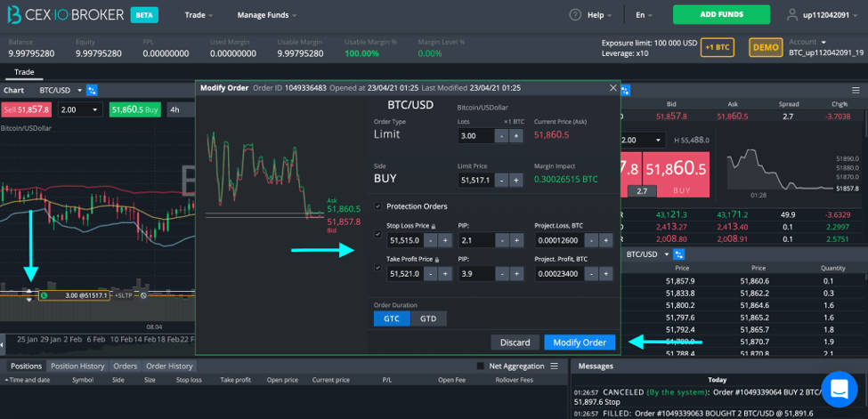Open the Net Aggregation hamburger menu icon
This screenshot has height=419, width=868.
[554, 366]
